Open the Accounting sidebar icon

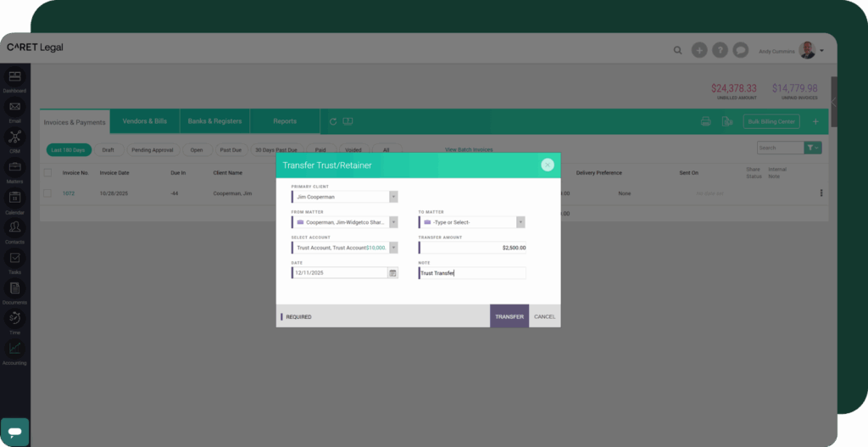tap(14, 349)
